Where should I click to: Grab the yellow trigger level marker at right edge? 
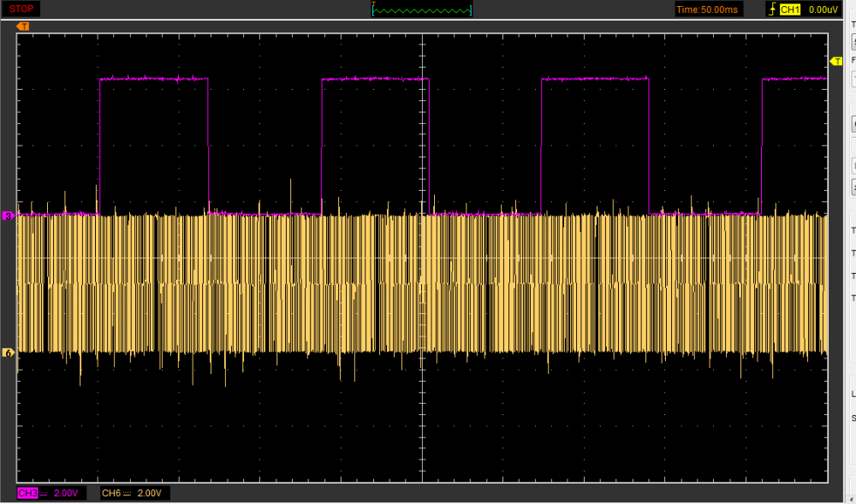[x=836, y=61]
